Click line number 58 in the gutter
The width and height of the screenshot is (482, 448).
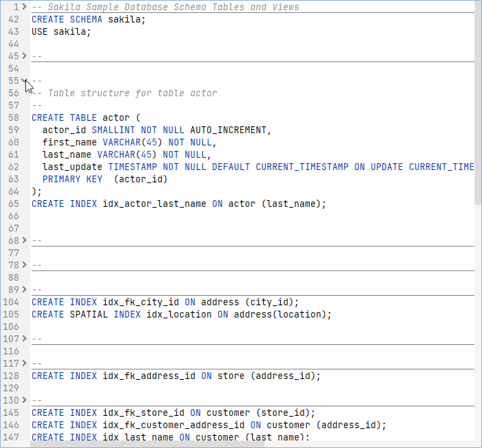[14, 117]
